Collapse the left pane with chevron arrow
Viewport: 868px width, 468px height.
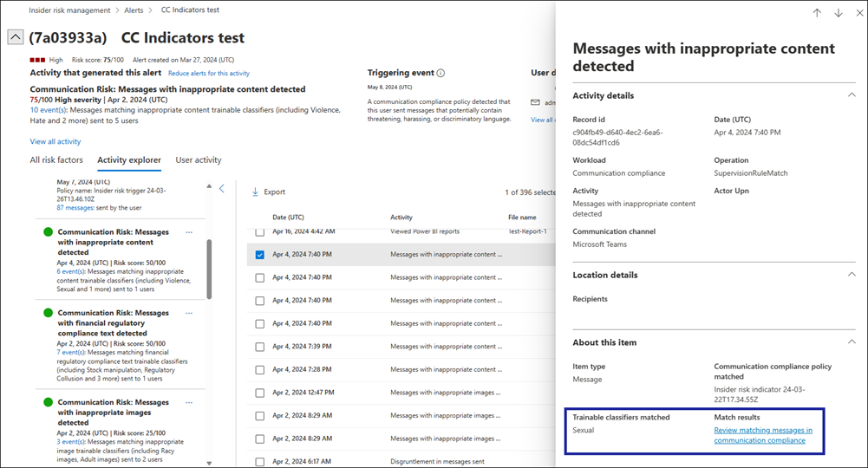[x=222, y=188]
